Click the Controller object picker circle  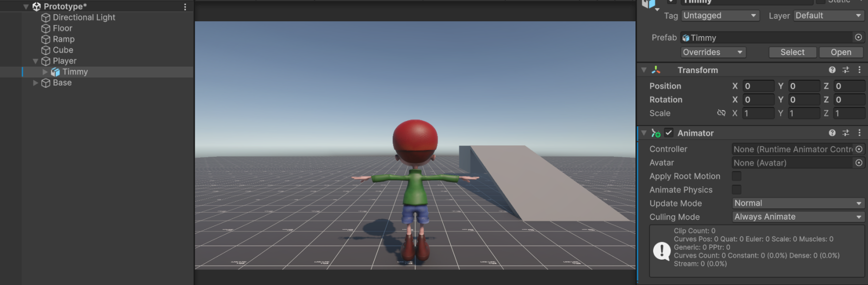tap(859, 149)
